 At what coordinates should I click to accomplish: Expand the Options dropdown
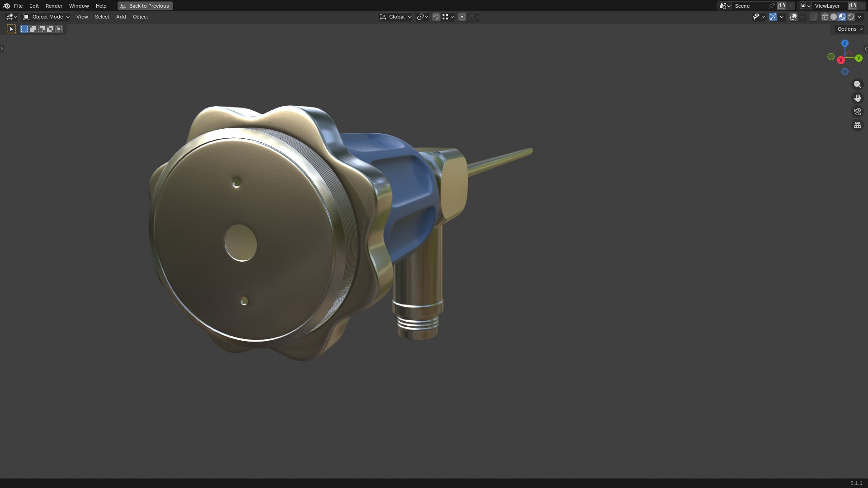click(850, 29)
